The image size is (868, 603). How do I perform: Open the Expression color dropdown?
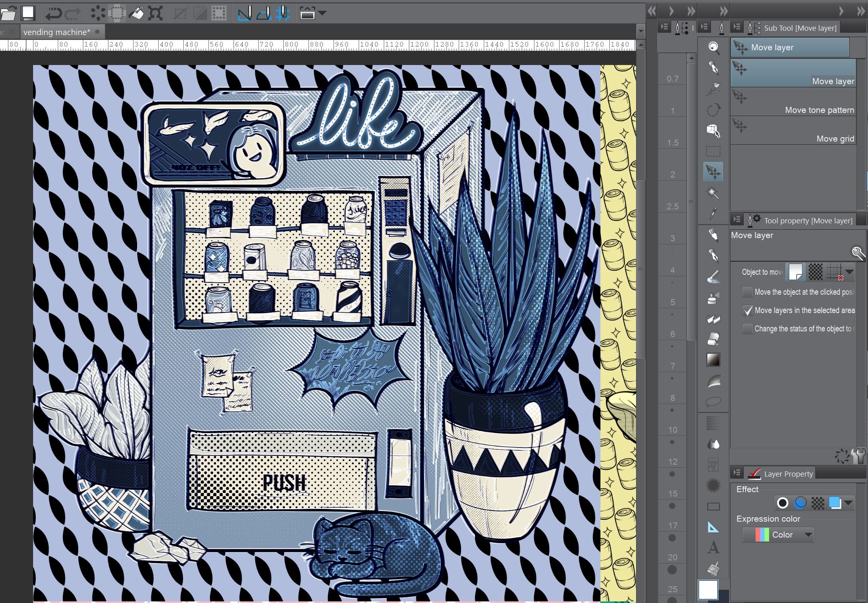click(778, 535)
